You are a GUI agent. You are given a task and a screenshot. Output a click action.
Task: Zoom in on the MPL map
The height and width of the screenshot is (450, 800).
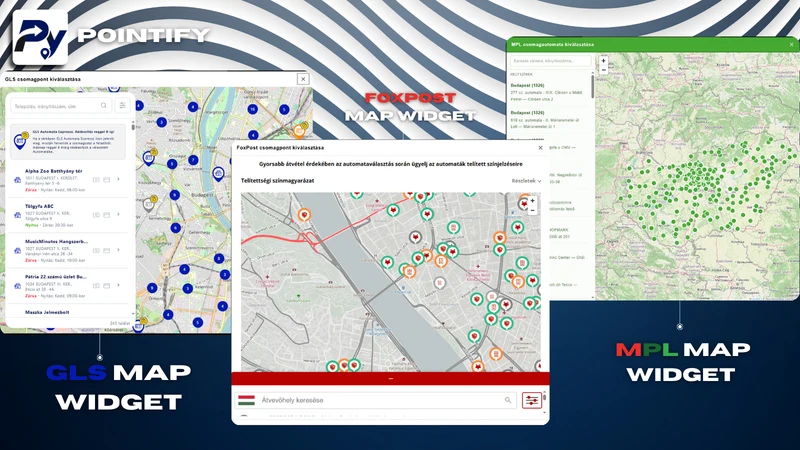point(604,61)
